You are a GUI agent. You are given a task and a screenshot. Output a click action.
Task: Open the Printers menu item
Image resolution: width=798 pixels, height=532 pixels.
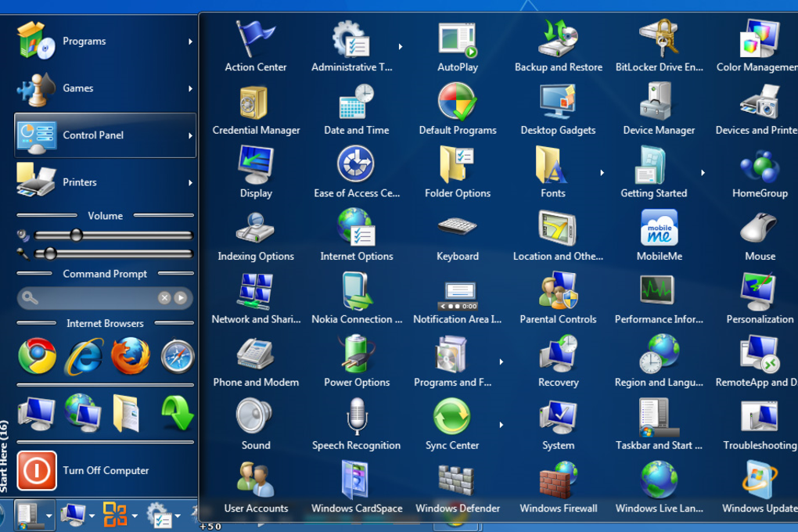coord(105,182)
